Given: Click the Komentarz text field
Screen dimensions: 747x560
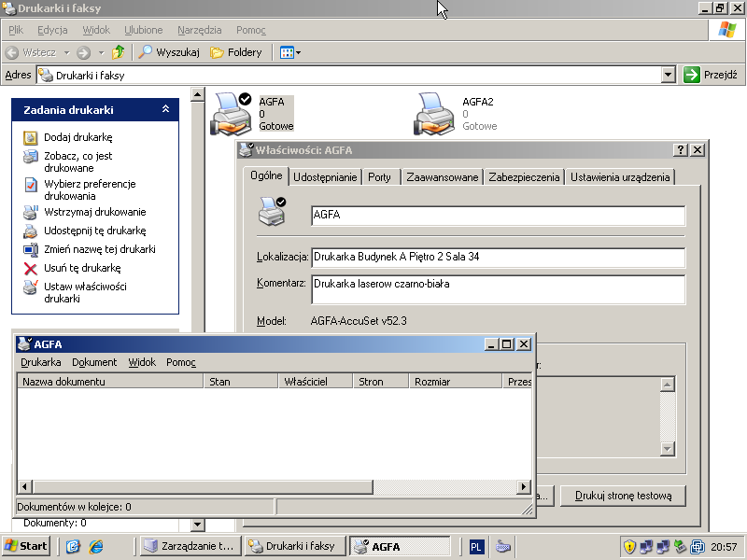Looking at the screenshot, I should pyautogui.click(x=498, y=289).
